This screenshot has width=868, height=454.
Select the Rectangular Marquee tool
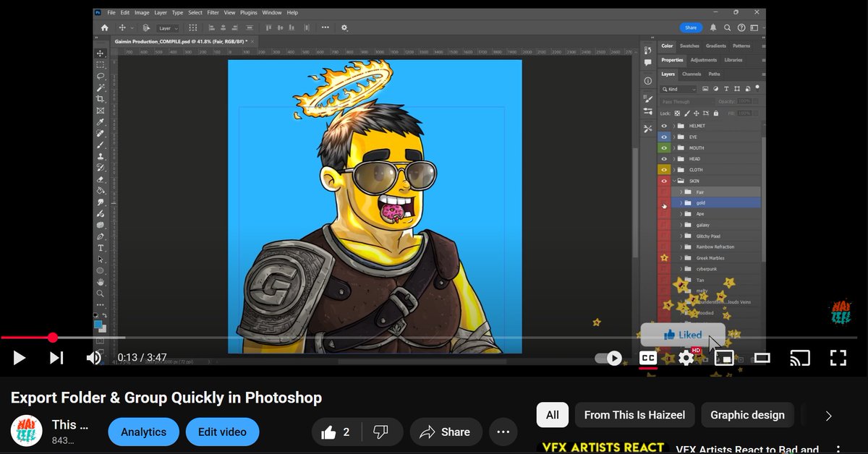pyautogui.click(x=101, y=65)
